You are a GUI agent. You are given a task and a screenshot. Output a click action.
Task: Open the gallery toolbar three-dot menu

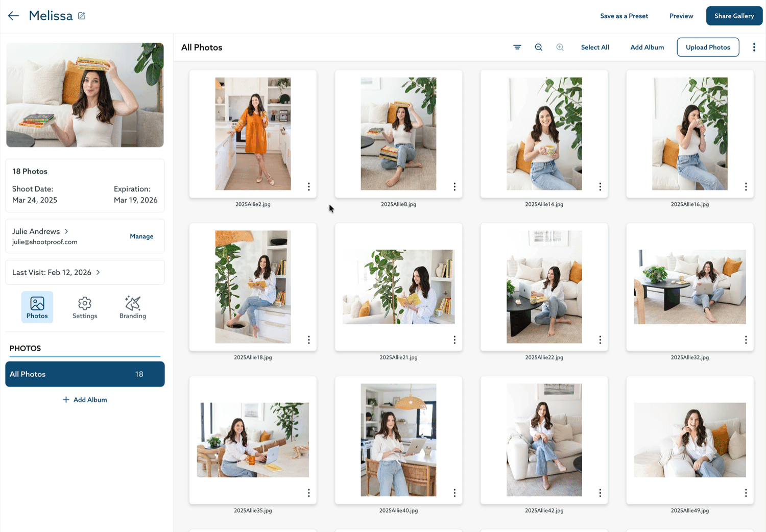[754, 47]
